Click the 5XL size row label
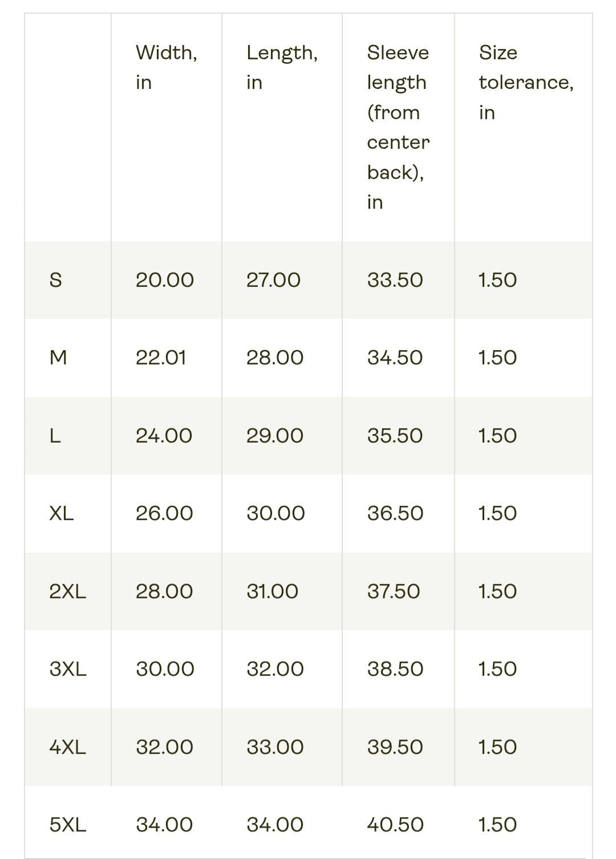 point(68,825)
